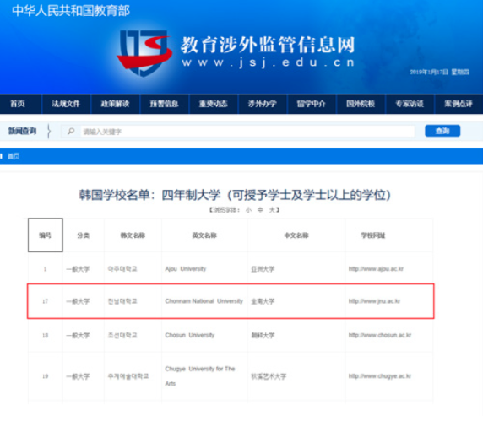Select 重要动态 from the navigation bar

coord(213,104)
